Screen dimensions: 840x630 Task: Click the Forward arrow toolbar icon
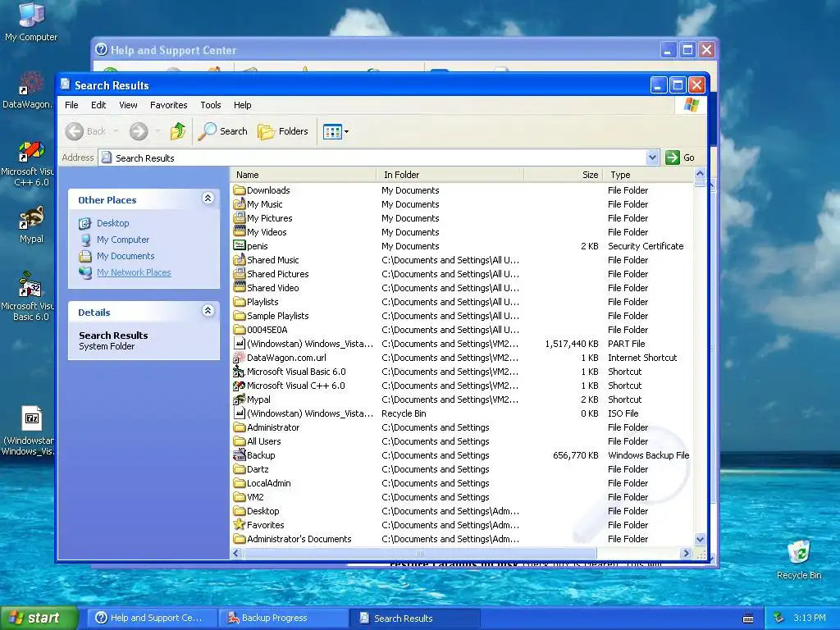139,131
